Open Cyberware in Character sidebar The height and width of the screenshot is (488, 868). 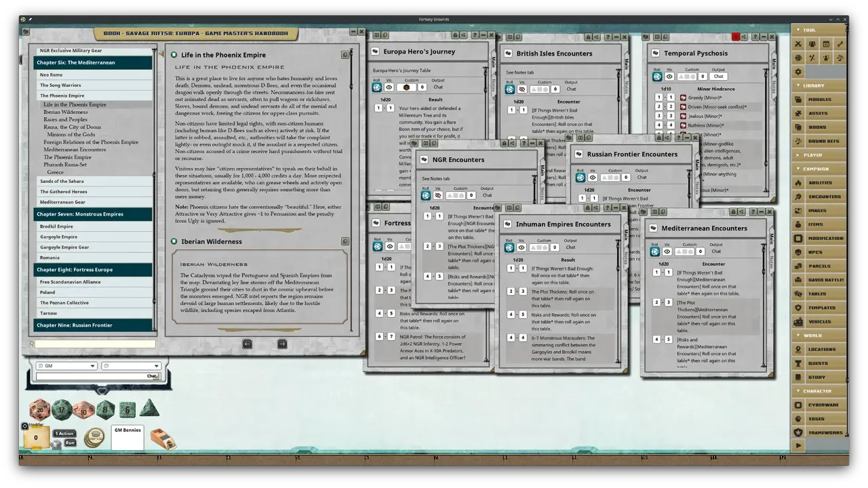pos(819,405)
